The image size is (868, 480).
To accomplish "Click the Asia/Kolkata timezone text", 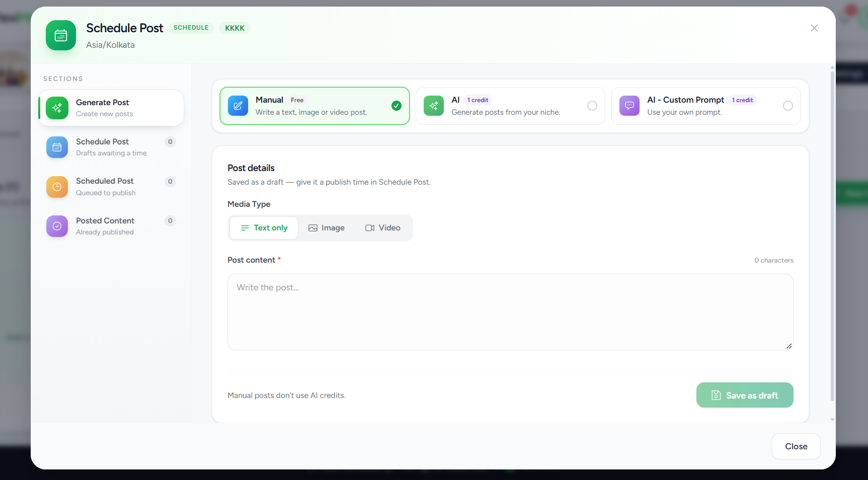I will 110,45.
